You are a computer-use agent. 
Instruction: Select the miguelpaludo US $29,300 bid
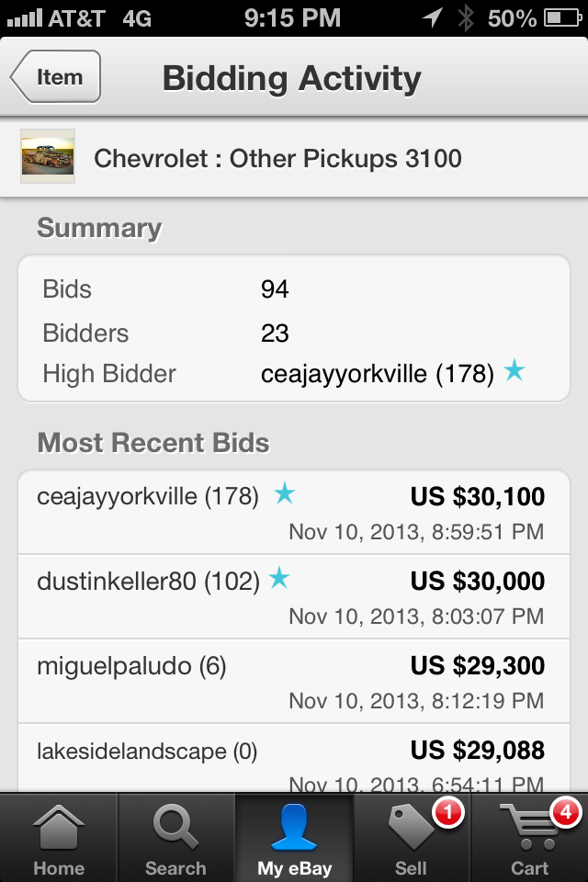click(x=294, y=681)
